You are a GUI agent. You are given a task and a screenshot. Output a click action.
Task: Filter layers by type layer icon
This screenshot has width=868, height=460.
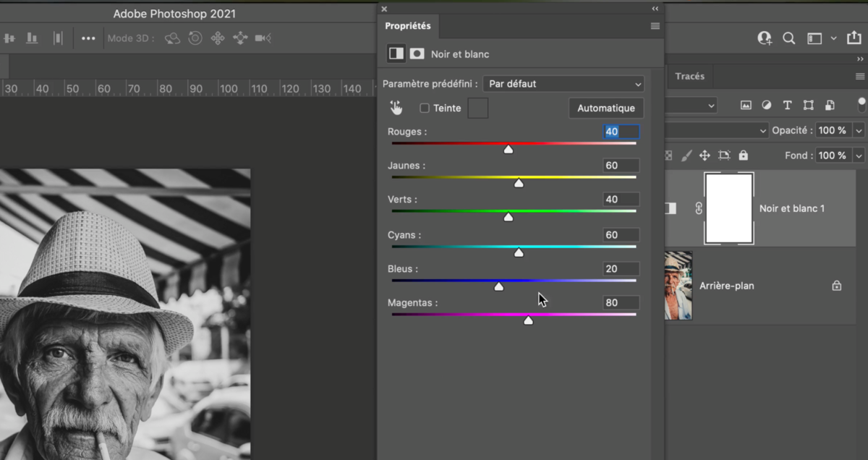[788, 105]
